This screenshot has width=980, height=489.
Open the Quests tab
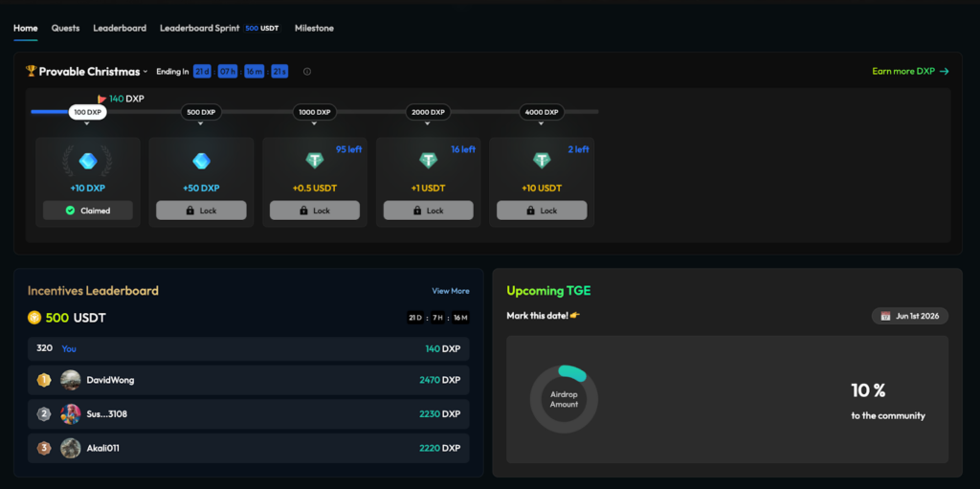[66, 29]
